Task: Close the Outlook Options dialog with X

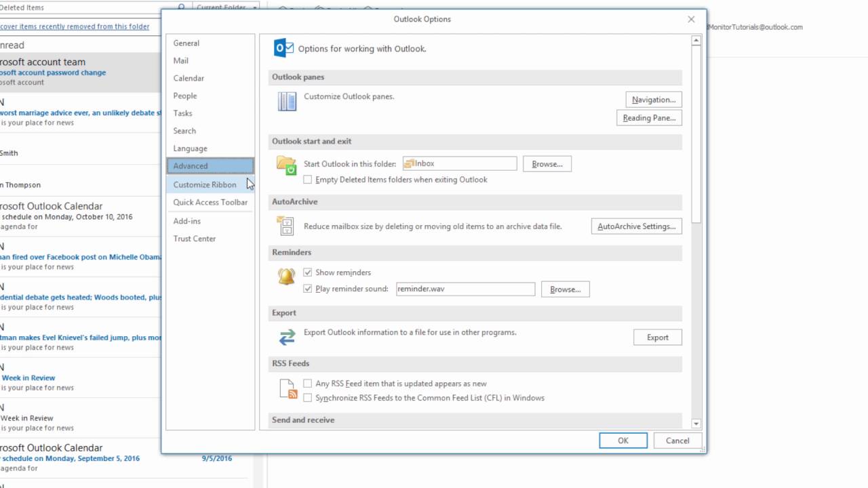Action: click(692, 19)
